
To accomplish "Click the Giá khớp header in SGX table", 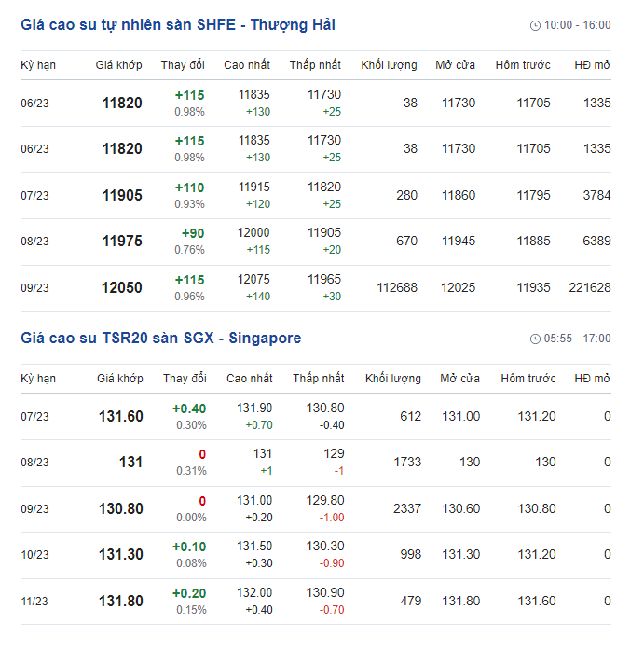I will click(120, 379).
